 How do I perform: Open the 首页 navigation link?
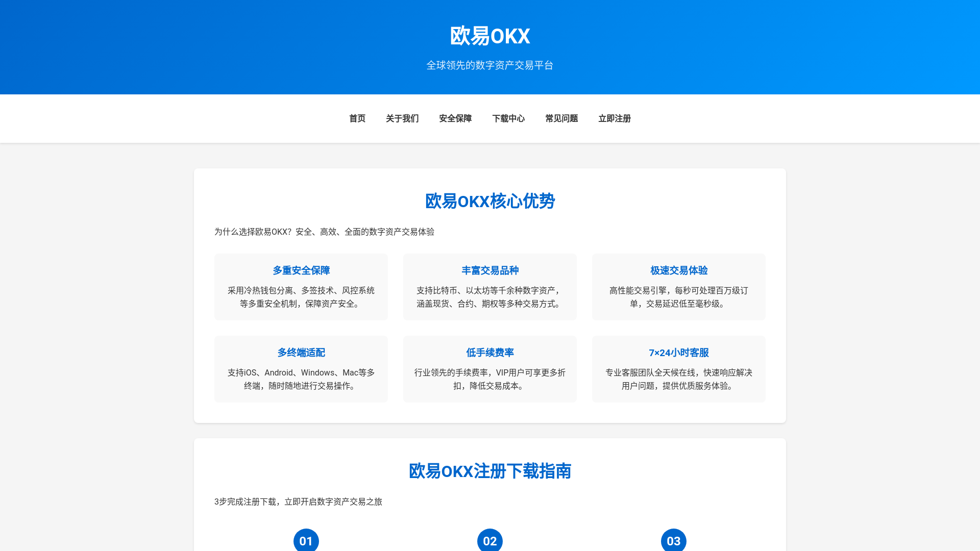[x=357, y=118]
